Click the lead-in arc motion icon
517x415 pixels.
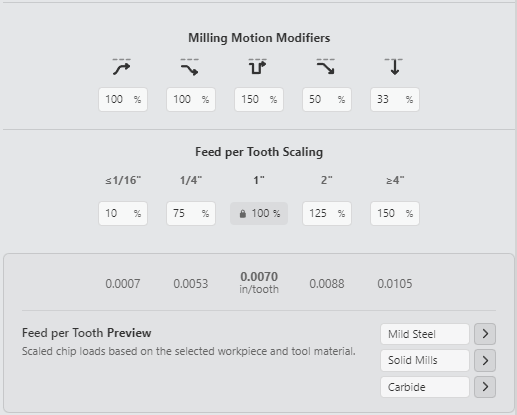click(190, 67)
